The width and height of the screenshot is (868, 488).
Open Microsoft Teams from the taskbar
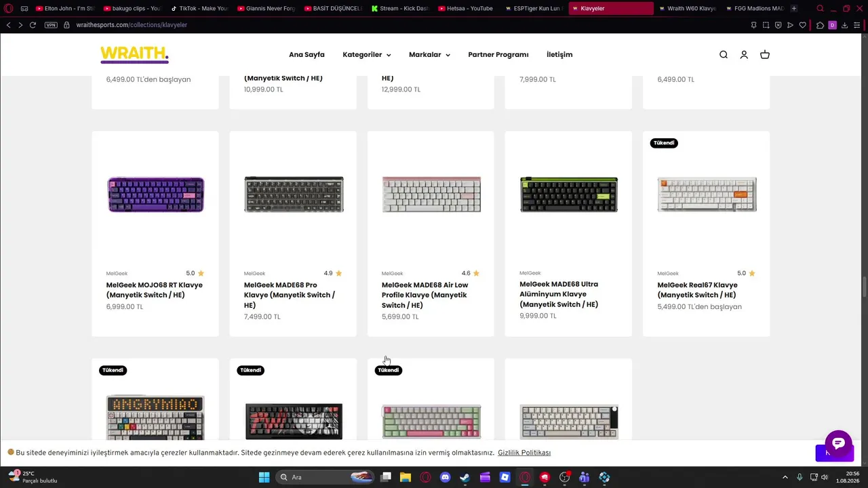click(584, 477)
